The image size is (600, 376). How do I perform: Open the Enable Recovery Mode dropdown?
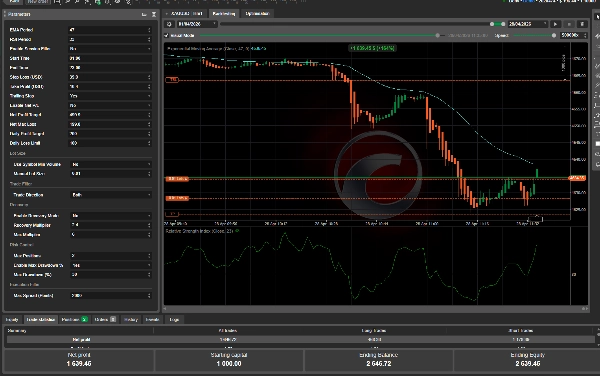tap(111, 216)
